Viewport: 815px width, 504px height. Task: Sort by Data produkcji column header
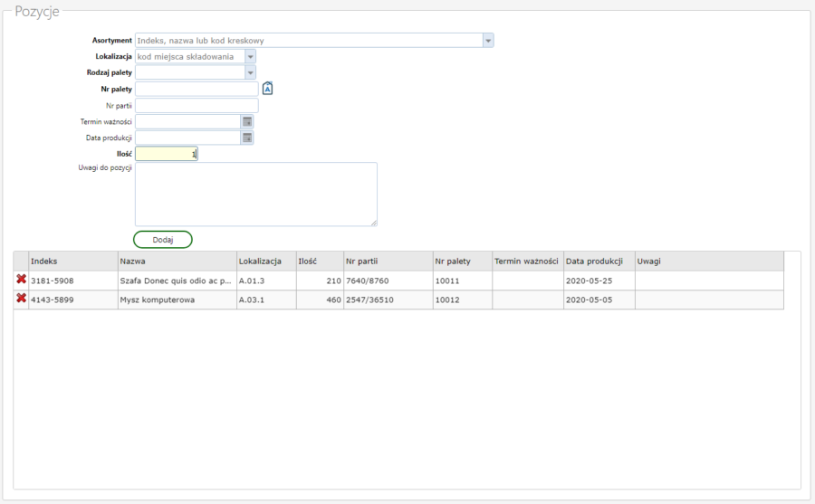pyautogui.click(x=599, y=262)
